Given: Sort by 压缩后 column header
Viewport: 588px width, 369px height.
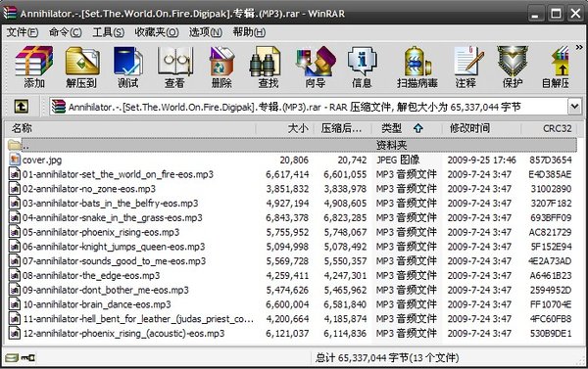Looking at the screenshot, I should click(x=343, y=128).
